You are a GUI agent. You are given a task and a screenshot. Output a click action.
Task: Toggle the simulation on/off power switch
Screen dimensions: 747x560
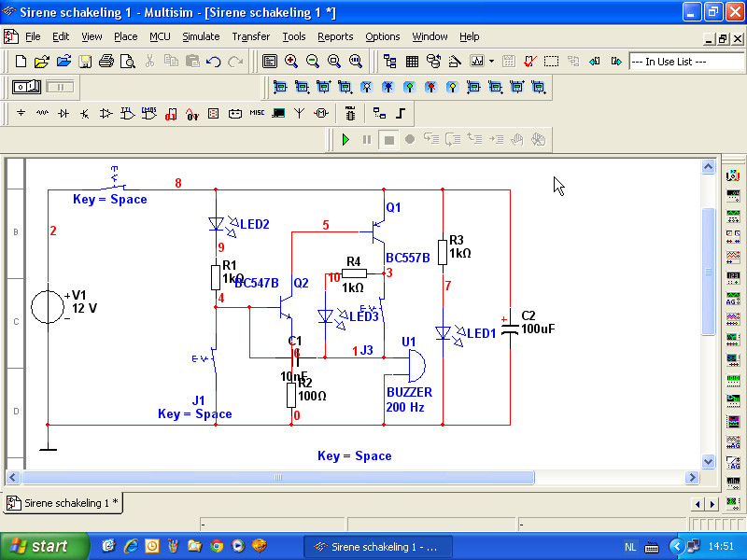pos(26,87)
